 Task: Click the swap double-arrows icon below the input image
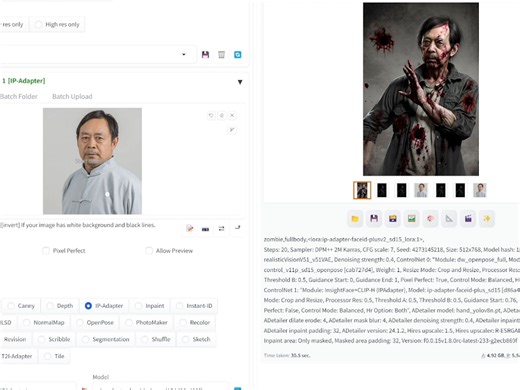221,228
